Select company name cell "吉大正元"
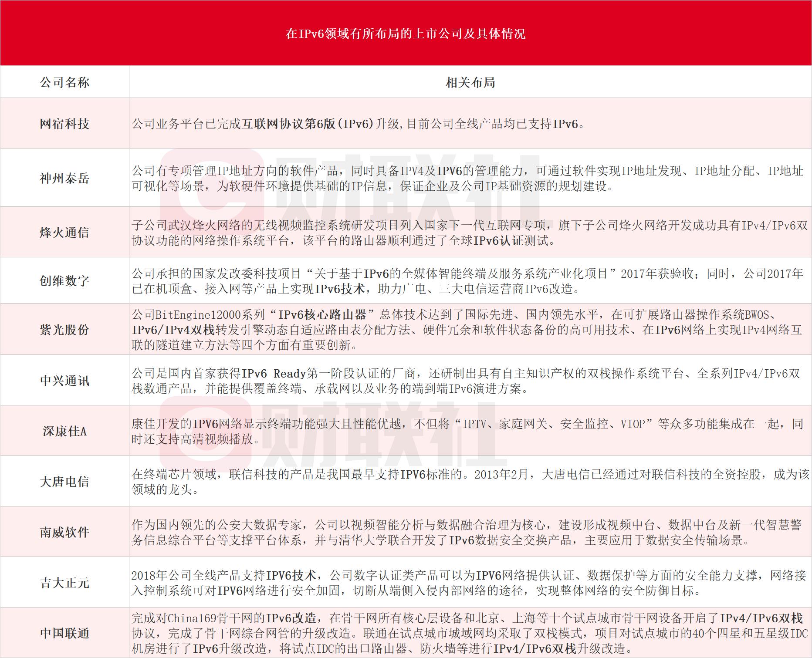The width and height of the screenshot is (812, 658). [x=64, y=583]
